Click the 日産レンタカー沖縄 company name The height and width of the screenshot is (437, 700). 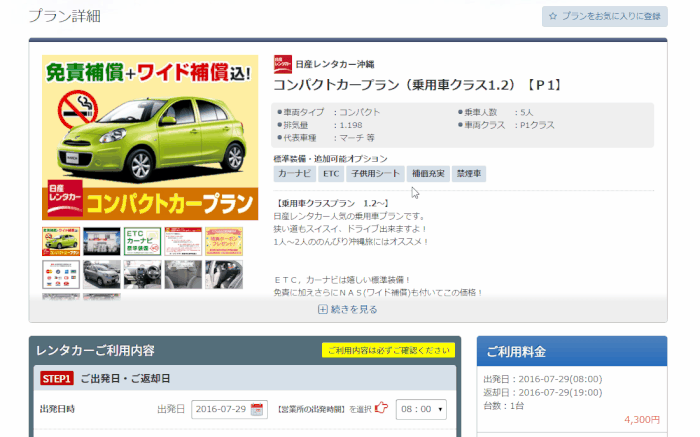[x=335, y=64]
